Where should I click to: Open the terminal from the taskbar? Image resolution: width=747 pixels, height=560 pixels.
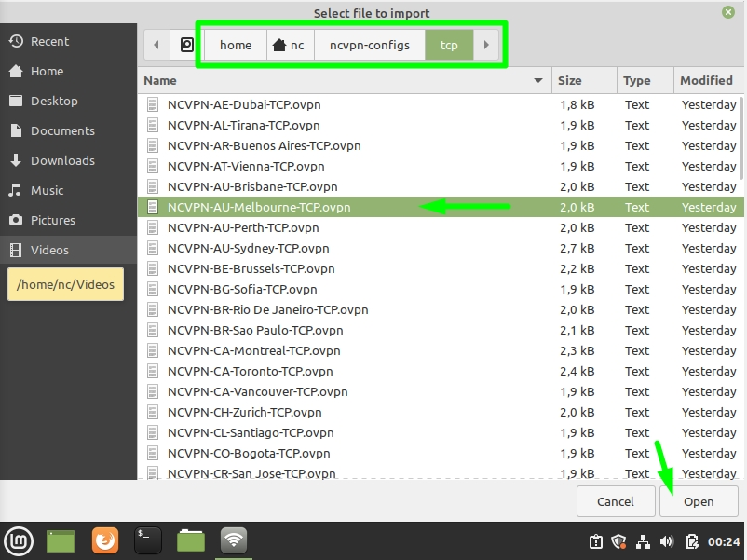click(147, 540)
